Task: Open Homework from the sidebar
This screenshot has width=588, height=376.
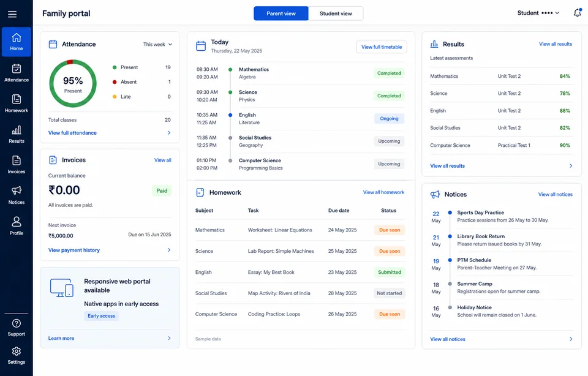Action: click(17, 104)
